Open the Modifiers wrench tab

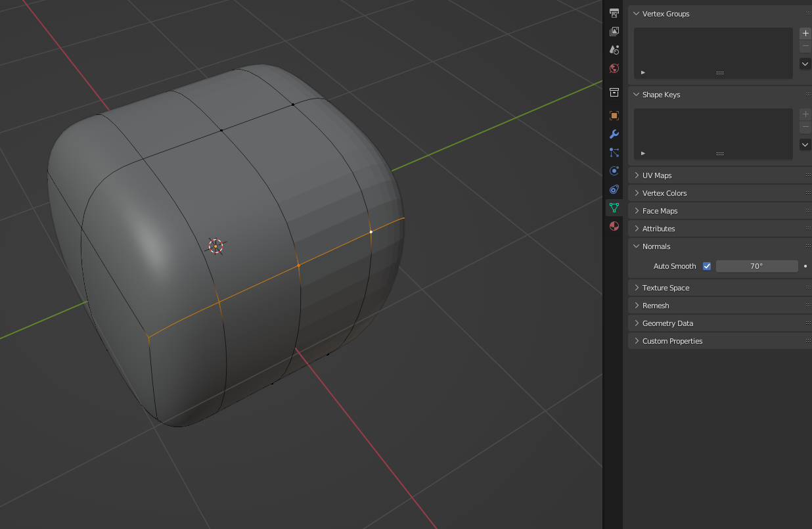point(614,134)
